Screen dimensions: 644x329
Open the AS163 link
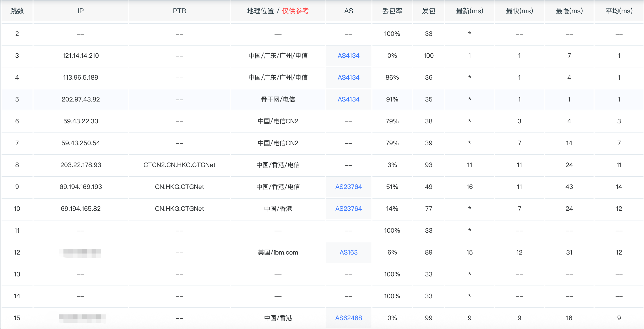[348, 252]
